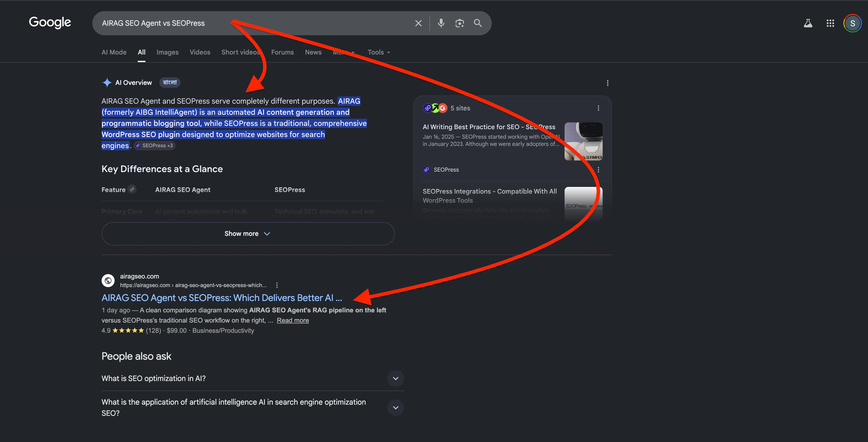Open the News tab
Viewport: 868px width, 442px height.
[x=313, y=52]
